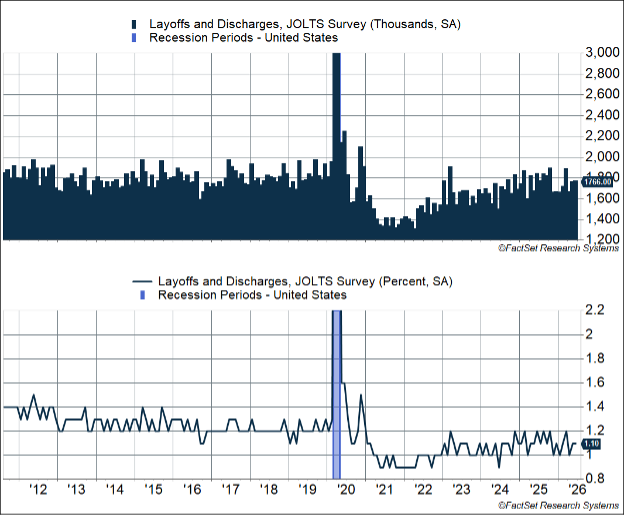Click the 1.6 label on the percent axis

click(x=595, y=383)
